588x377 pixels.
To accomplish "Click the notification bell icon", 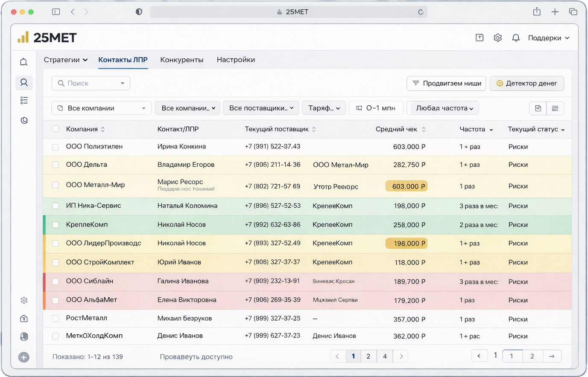I will click(516, 38).
